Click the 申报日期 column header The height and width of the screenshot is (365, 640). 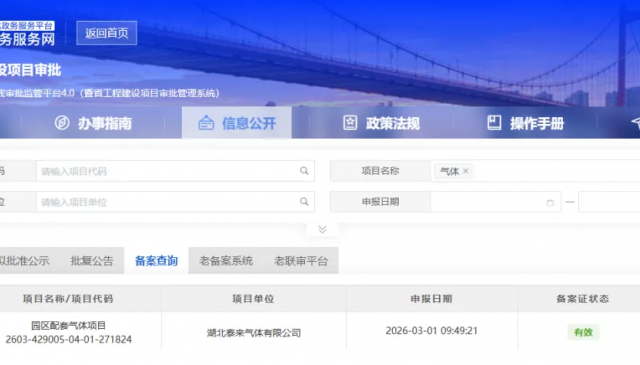pyautogui.click(x=431, y=299)
